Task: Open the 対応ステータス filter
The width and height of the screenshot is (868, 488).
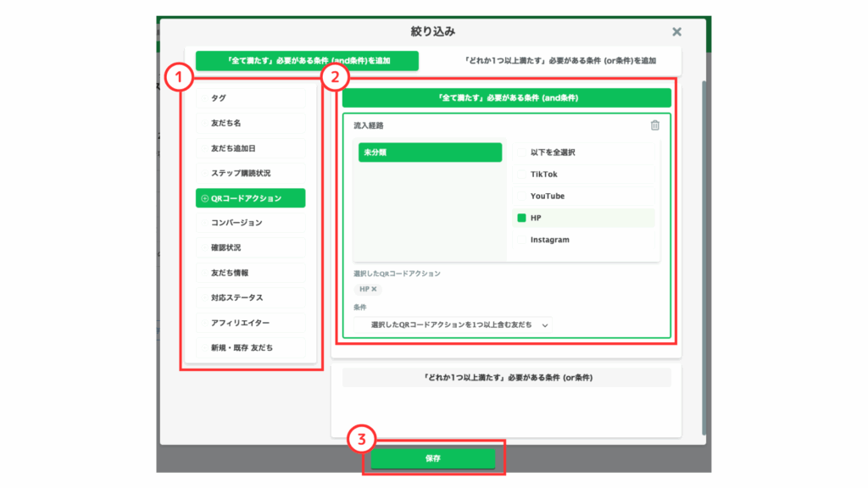Action: click(250, 298)
